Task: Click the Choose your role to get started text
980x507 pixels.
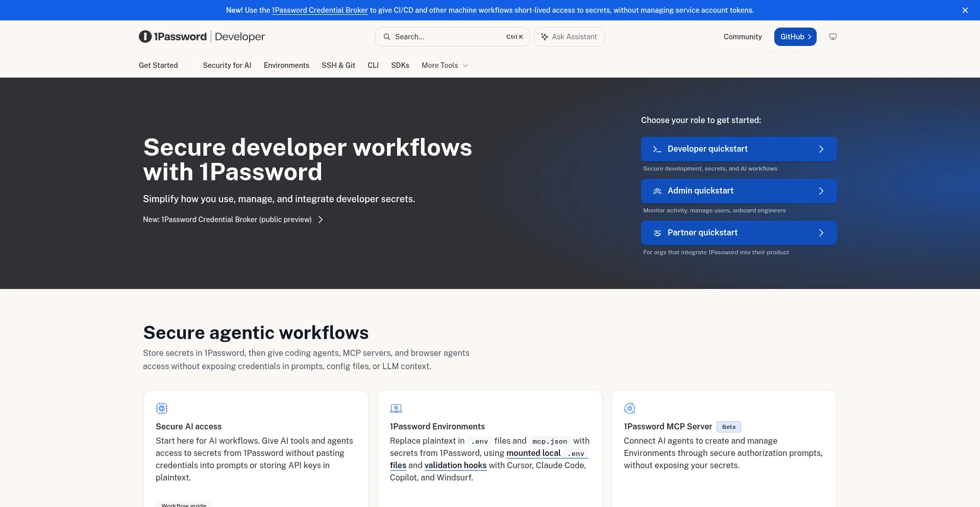Action: tap(701, 120)
